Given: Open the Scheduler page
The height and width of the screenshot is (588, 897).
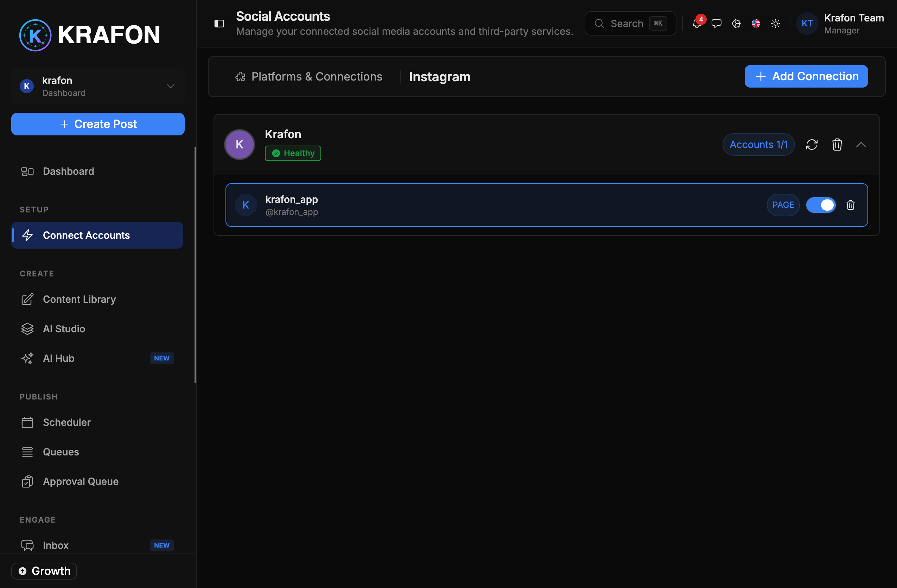Looking at the screenshot, I should [x=97, y=422].
